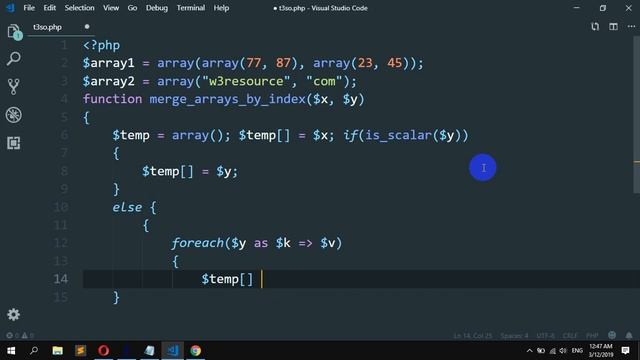640x360 pixels.
Task: Click the <?php opening tag on line 1
Action: point(101,45)
